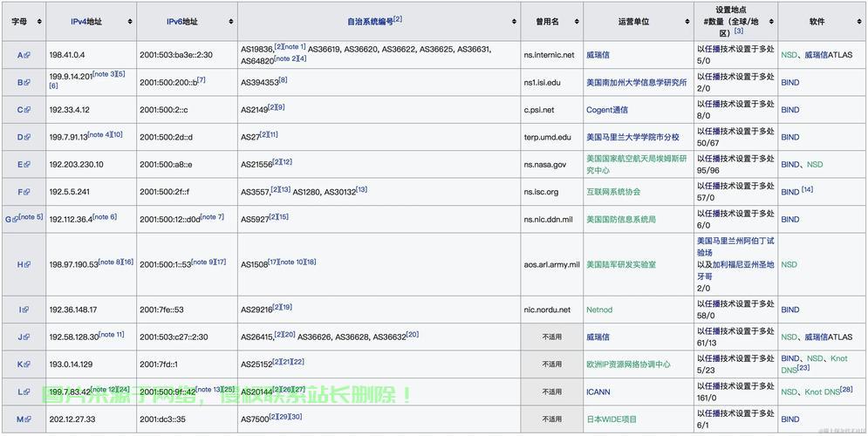Open 美国国家航空航天局埃姆斯研究中心 link
868x436 pixels.
tap(637, 164)
